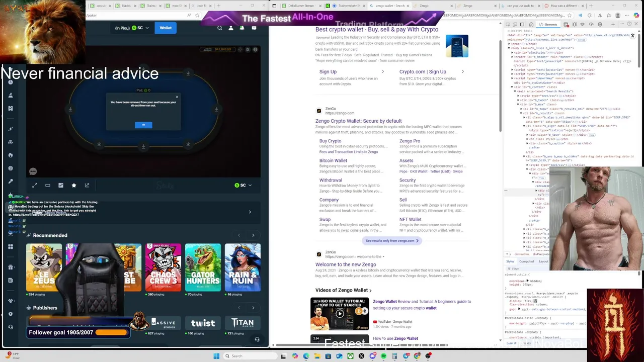Open the poker table chat bubble icon
The image size is (644, 362).
pyautogui.click(x=33, y=171)
